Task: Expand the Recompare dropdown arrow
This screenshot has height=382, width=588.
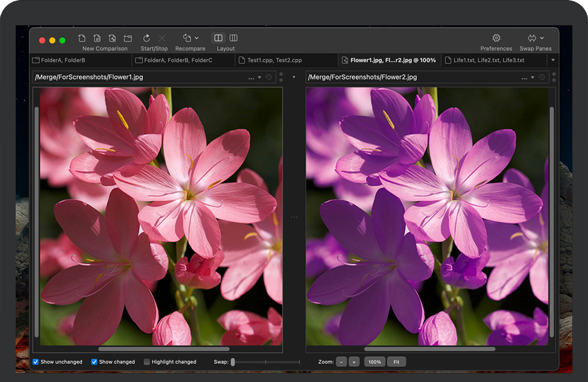Action: coord(197,38)
